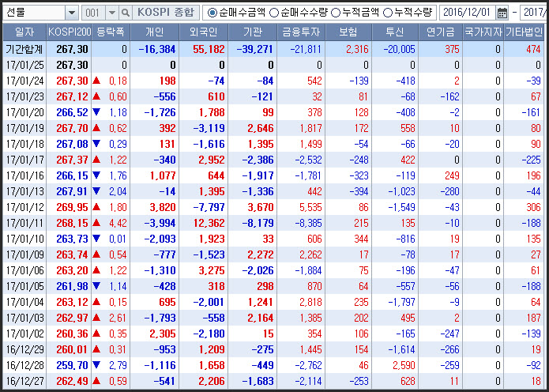Viewport: 549px width, 392px height.
Task: Click the 일자 column header
Action: point(24,32)
